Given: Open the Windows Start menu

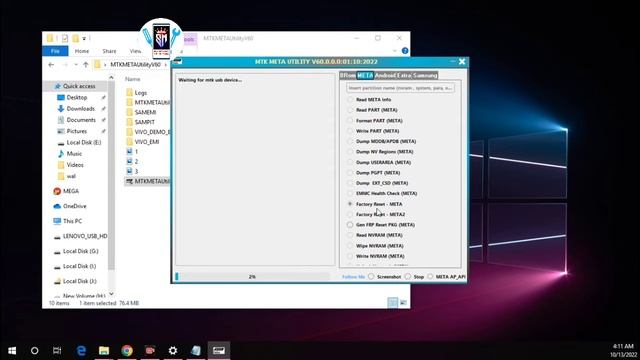Looking at the screenshot, I should pos(12,351).
